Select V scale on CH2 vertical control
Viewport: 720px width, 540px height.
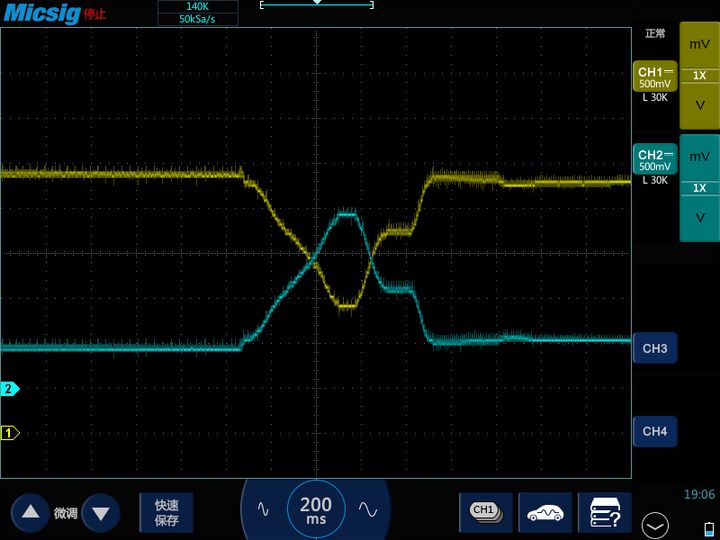[x=699, y=218]
